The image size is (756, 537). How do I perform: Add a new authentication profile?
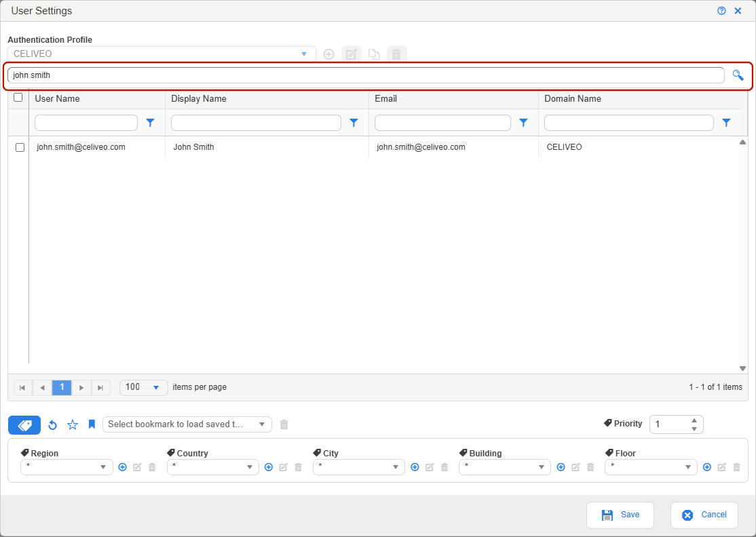(329, 54)
